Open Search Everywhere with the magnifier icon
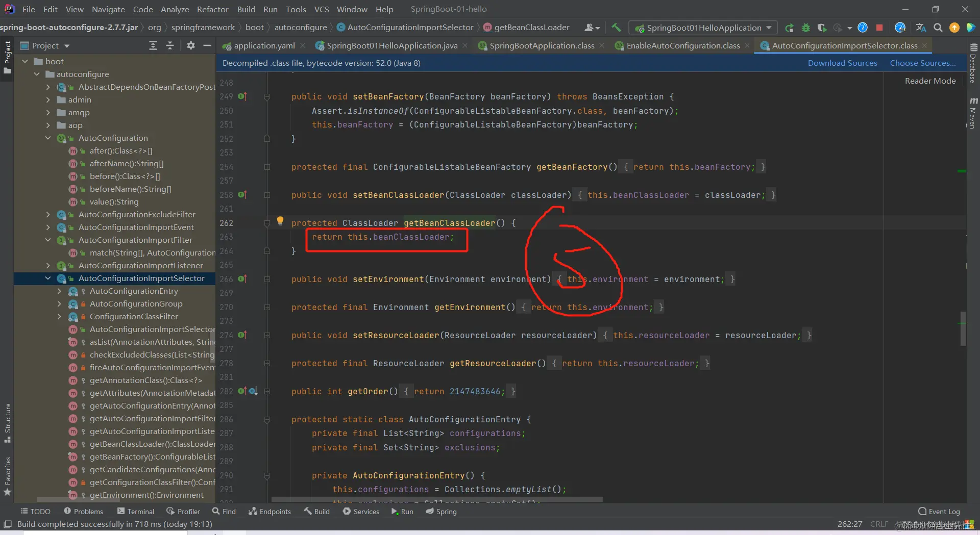 click(x=938, y=28)
